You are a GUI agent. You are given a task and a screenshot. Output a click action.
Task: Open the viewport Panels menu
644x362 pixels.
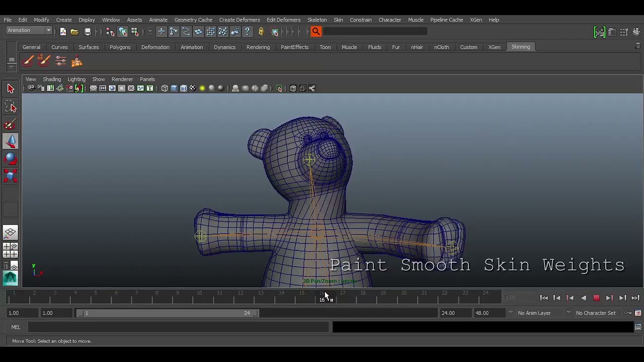(147, 79)
